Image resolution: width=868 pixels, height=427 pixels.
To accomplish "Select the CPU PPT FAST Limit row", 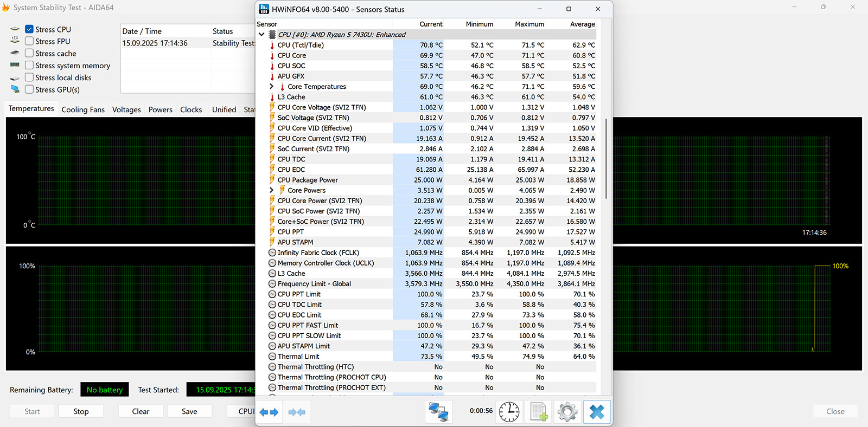I will pyautogui.click(x=432, y=325).
